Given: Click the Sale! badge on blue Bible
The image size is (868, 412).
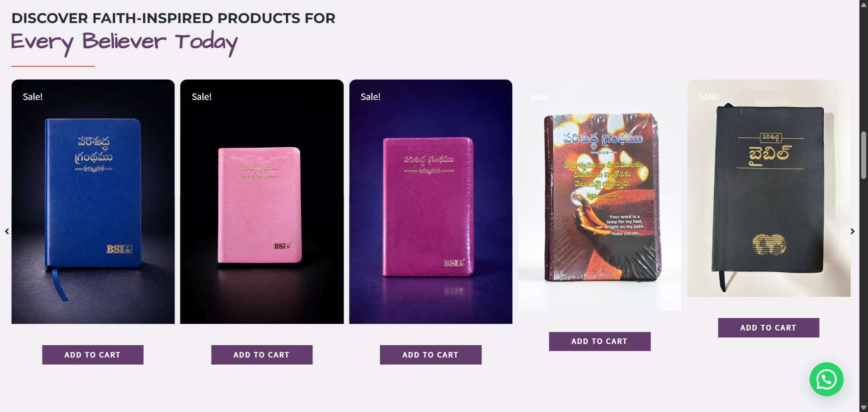Looking at the screenshot, I should (33, 97).
